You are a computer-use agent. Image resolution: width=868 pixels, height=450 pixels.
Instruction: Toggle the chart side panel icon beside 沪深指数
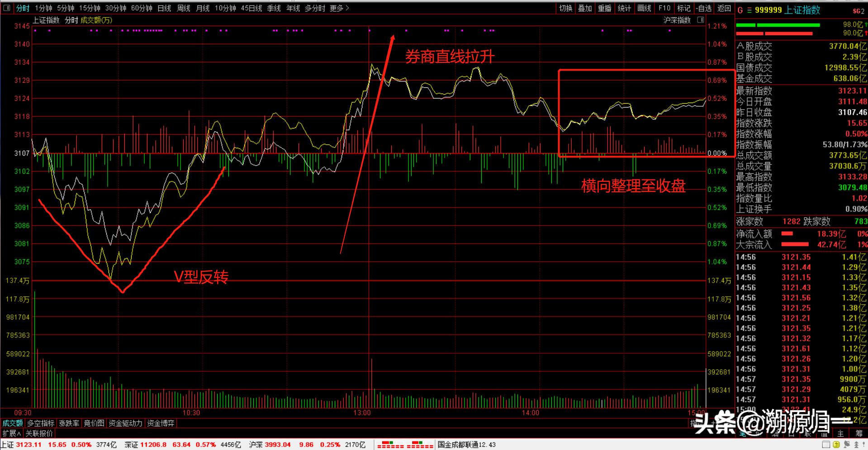coord(701,20)
